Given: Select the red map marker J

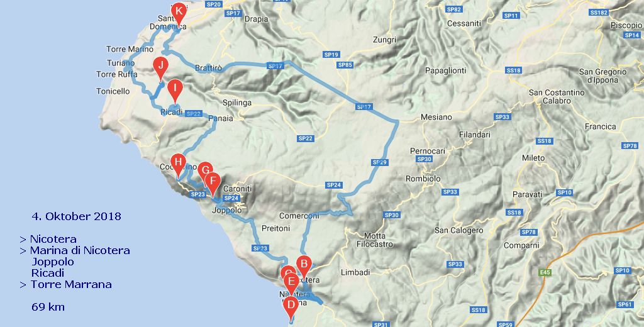Looking at the screenshot, I should [160, 68].
